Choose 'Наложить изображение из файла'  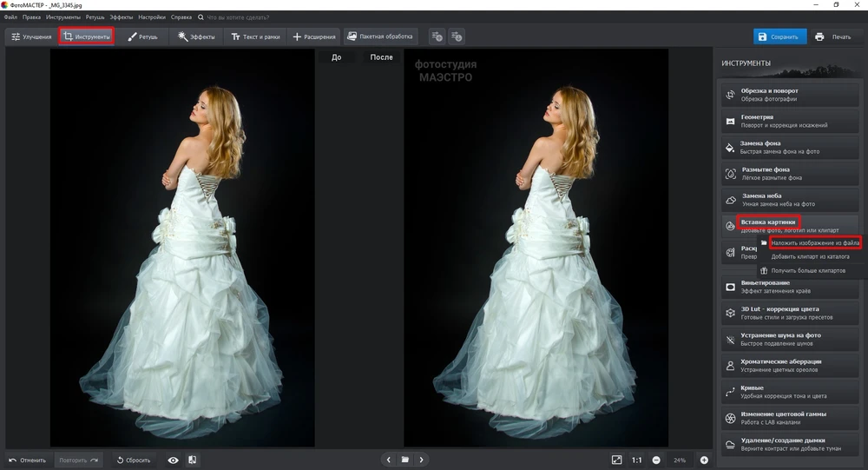coord(814,243)
